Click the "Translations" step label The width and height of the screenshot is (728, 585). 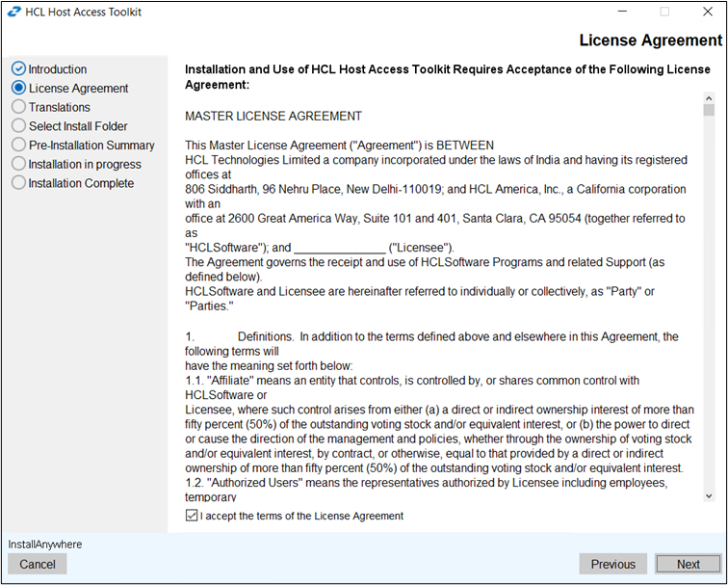point(60,107)
